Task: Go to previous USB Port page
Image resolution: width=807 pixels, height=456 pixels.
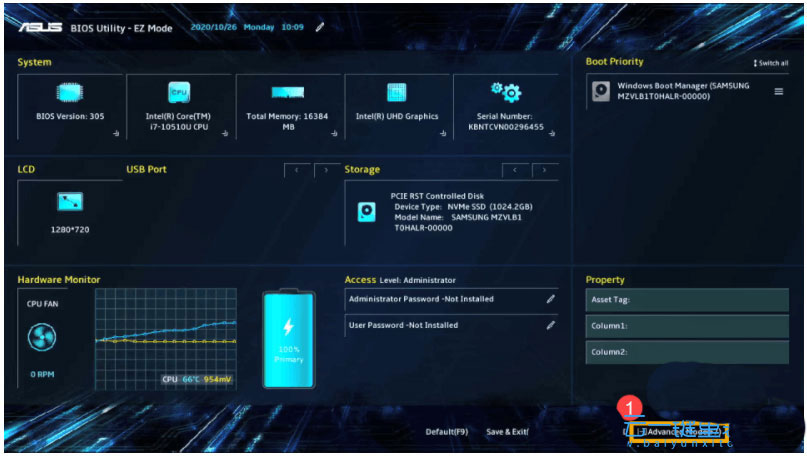Action: click(297, 170)
